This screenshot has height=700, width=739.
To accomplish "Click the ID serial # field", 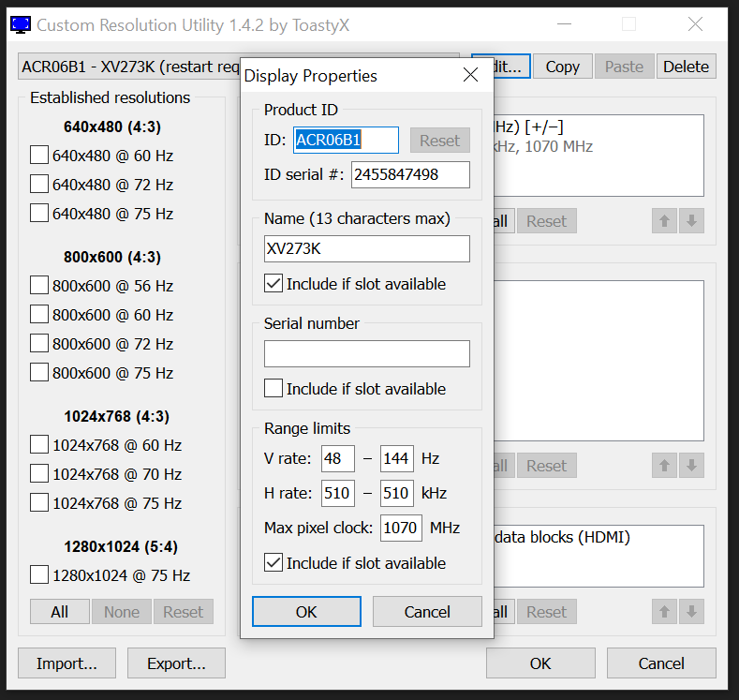I will click(x=410, y=174).
